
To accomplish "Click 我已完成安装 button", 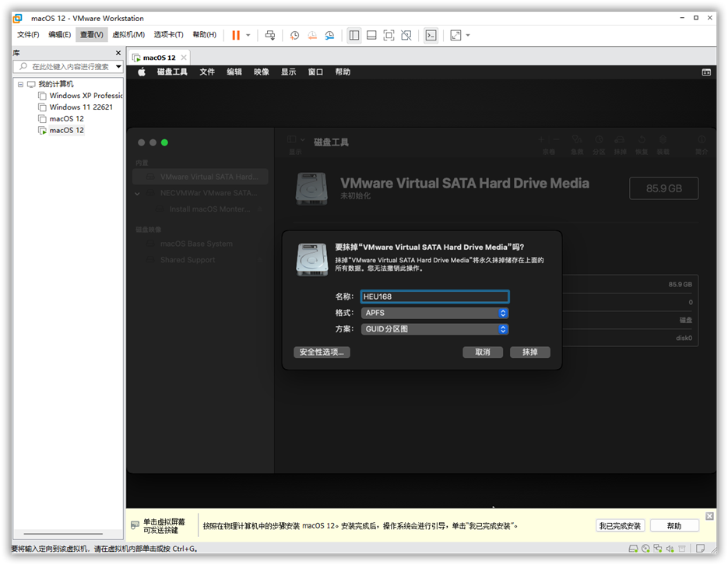I will point(620,525).
